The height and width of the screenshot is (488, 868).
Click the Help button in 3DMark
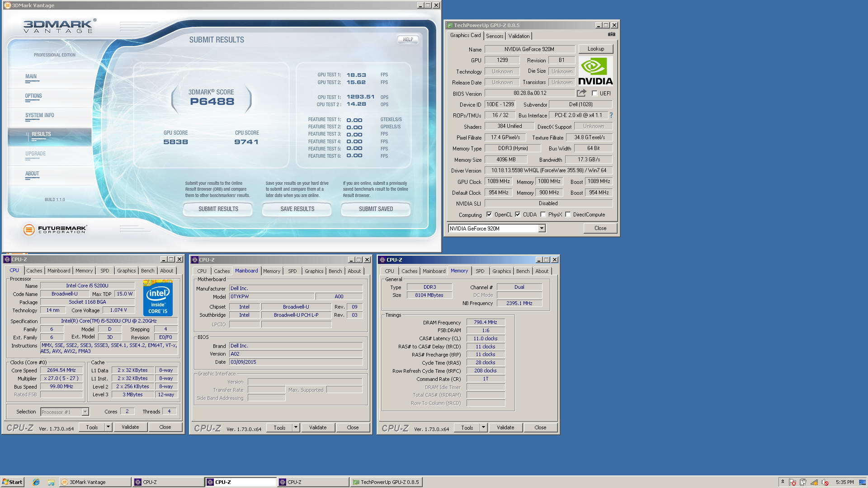[408, 39]
